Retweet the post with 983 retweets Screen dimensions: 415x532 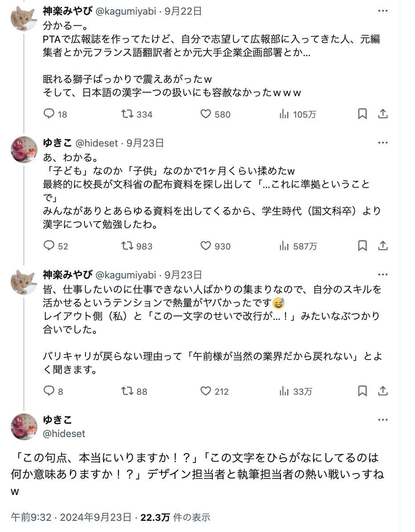137,246
